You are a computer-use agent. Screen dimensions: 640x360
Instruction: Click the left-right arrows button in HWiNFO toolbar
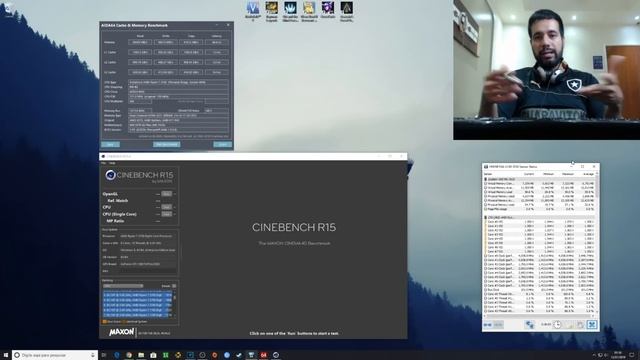487,325
